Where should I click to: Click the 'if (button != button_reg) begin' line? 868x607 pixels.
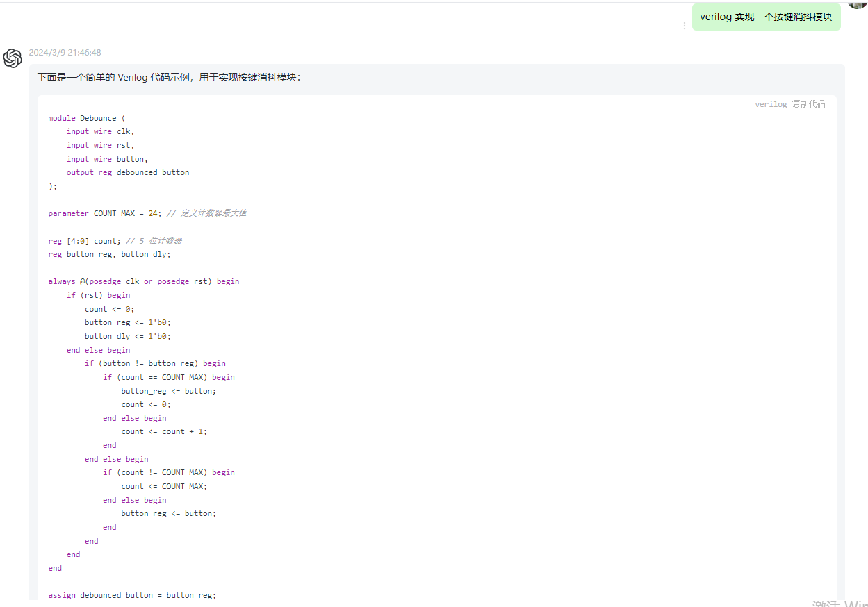(x=155, y=363)
